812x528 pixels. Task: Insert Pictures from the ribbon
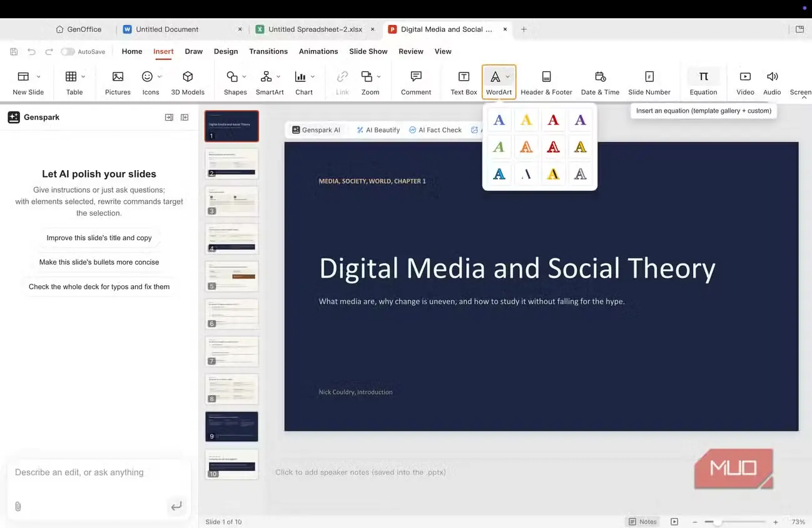[x=118, y=83]
